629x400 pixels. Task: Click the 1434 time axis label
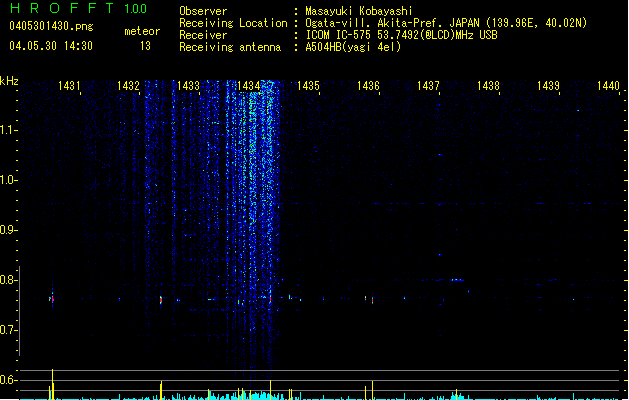coord(248,86)
